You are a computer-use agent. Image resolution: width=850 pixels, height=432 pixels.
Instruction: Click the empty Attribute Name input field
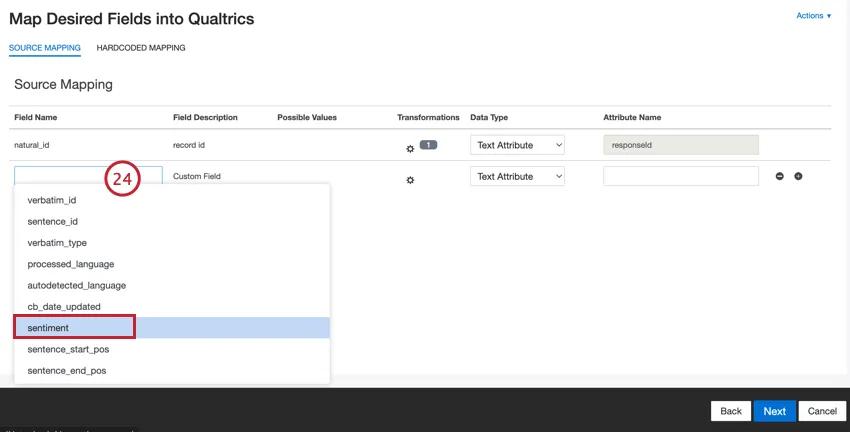point(680,176)
